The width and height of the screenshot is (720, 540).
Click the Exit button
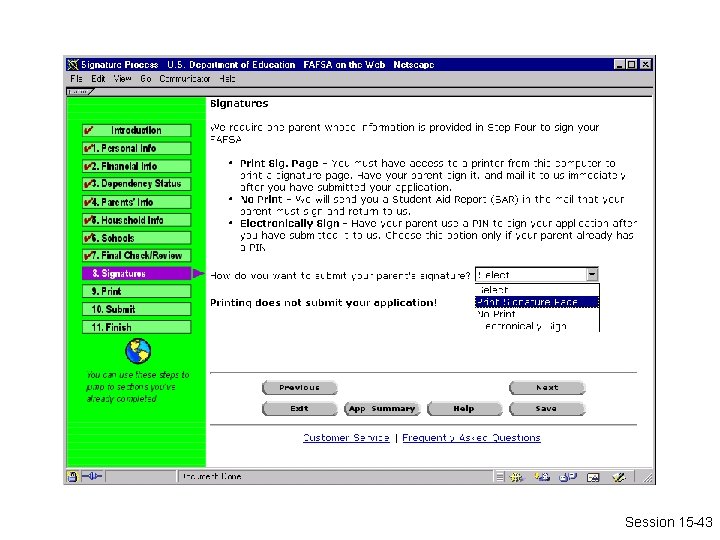pyautogui.click(x=299, y=408)
